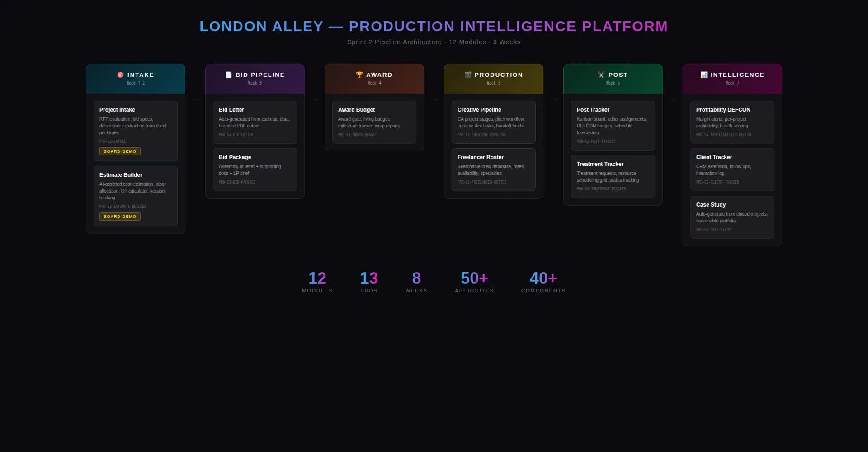Open the Treatment Tracker card

(x=613, y=176)
